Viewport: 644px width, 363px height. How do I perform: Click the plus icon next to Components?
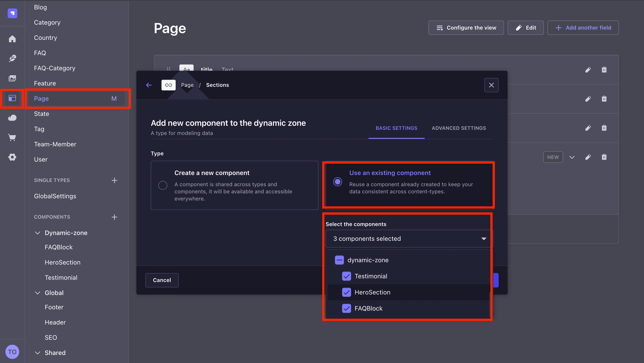114,217
